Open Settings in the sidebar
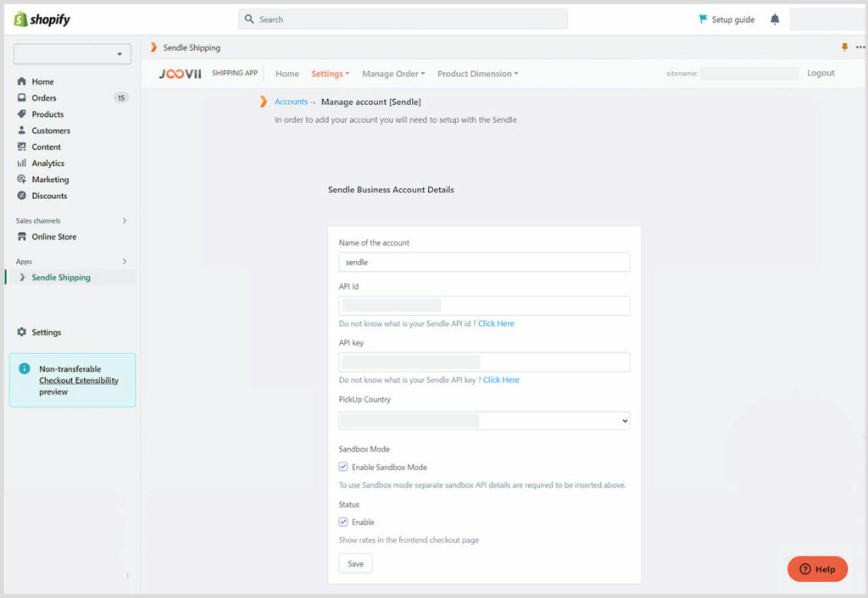 click(47, 333)
